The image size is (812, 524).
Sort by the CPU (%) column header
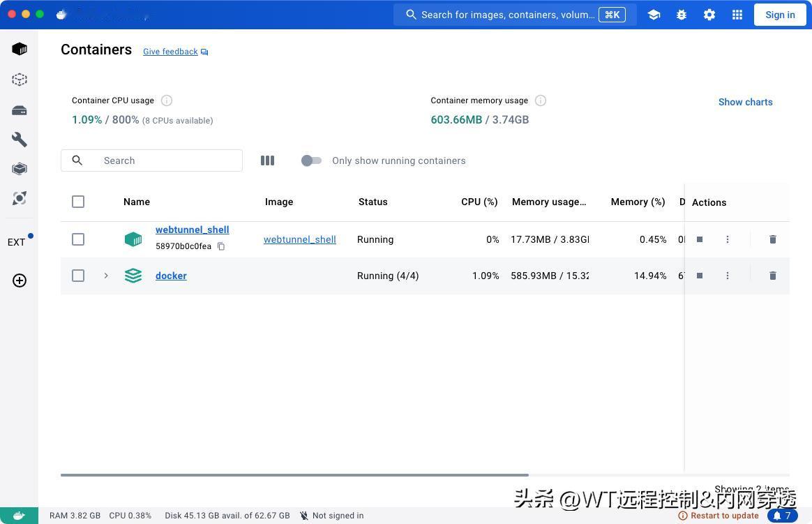coord(479,202)
